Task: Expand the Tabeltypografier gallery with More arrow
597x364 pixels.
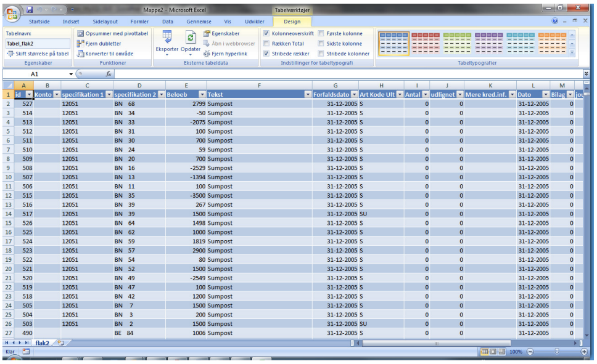Action: pyautogui.click(x=572, y=53)
